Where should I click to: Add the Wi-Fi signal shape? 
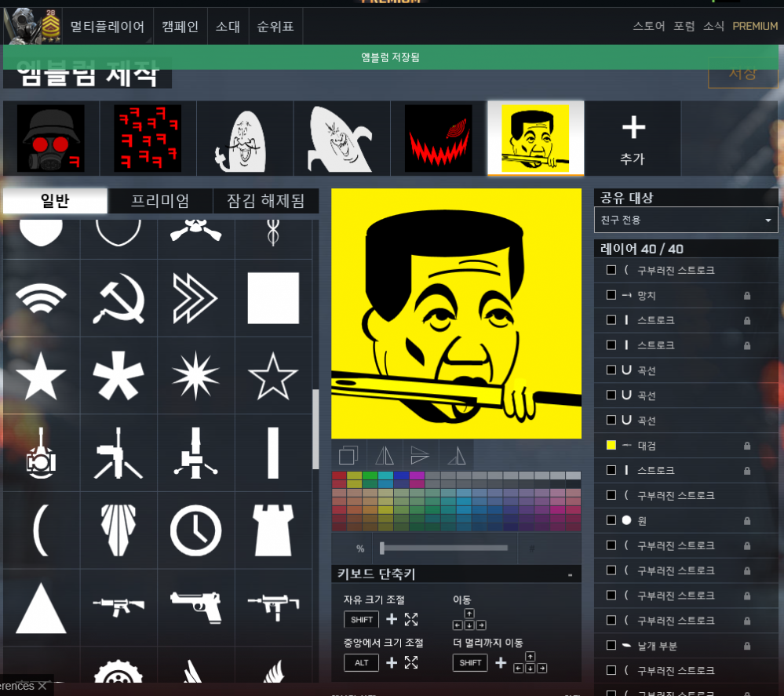click(41, 299)
